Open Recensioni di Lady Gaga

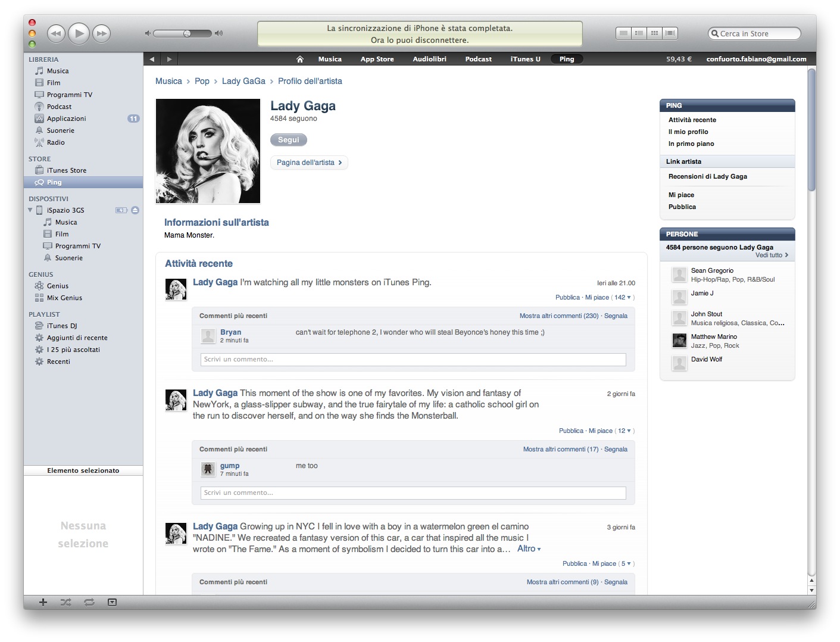pyautogui.click(x=708, y=176)
